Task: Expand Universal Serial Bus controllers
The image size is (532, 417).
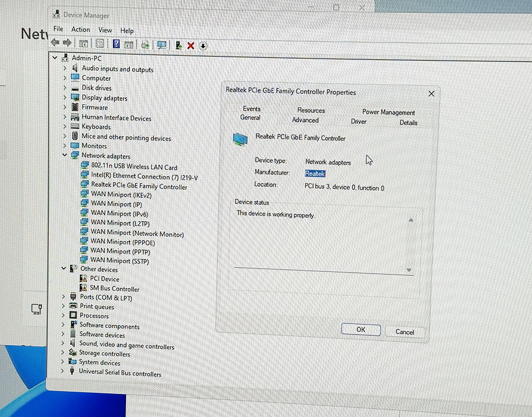Action: (62, 371)
